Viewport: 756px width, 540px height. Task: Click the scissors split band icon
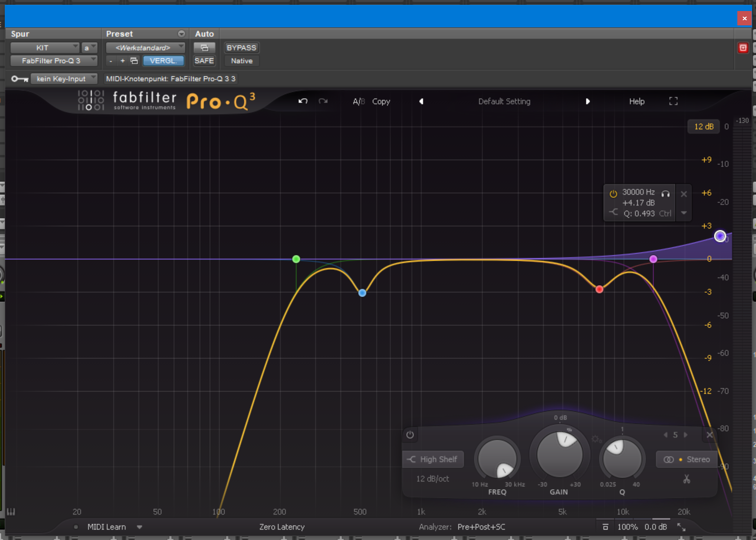[687, 479]
